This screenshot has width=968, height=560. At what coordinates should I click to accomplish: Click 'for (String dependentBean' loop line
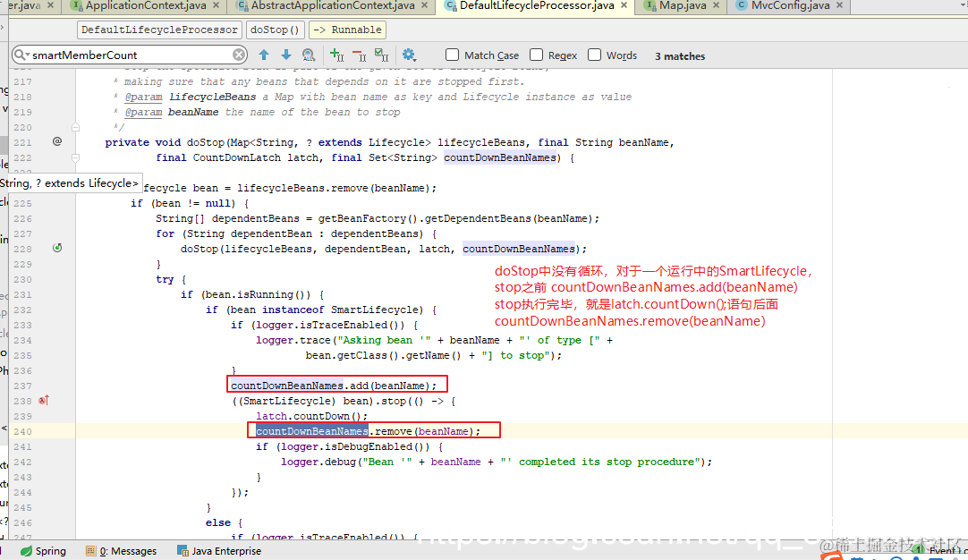pos(296,233)
